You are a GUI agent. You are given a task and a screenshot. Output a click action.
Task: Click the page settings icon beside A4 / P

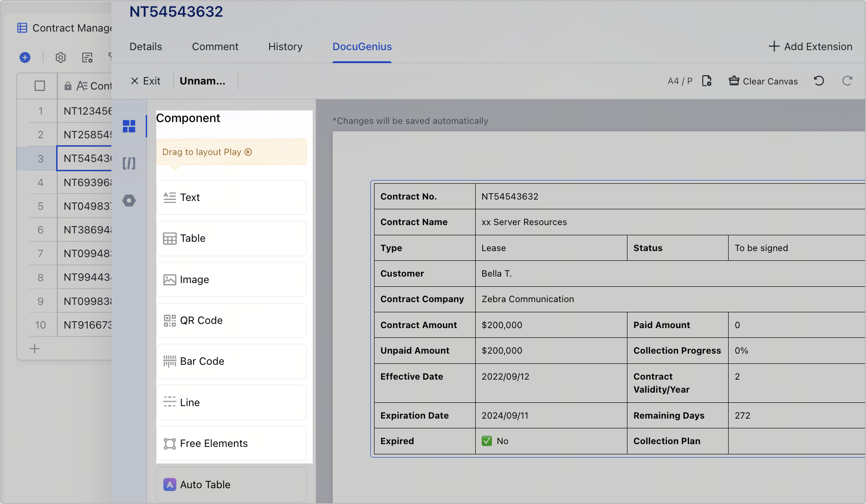707,81
